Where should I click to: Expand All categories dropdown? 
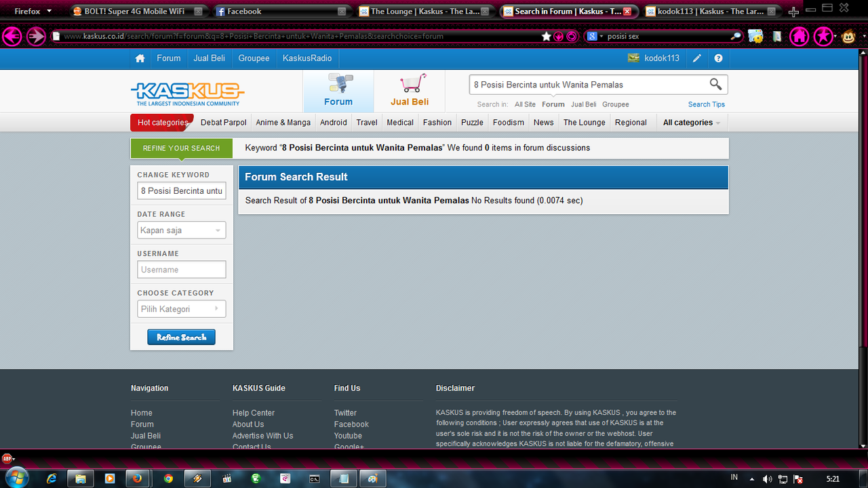point(692,123)
